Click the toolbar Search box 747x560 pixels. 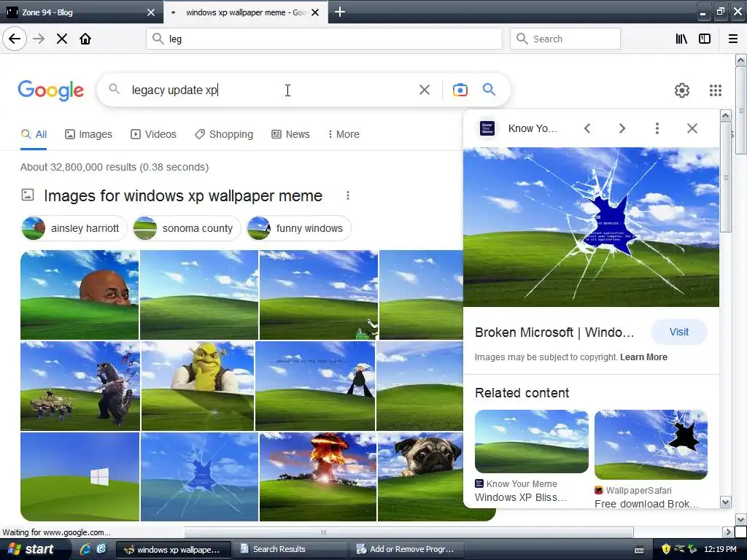coord(565,39)
